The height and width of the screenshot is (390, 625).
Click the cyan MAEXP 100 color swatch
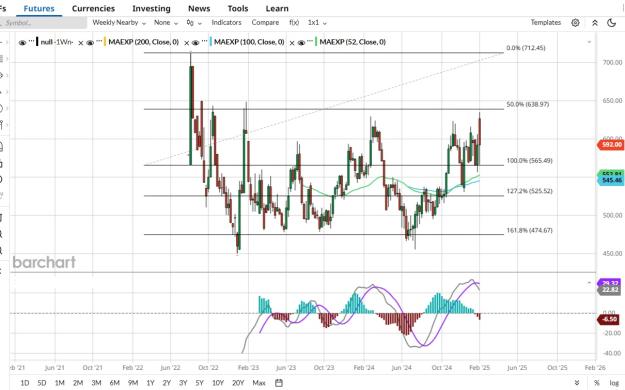point(211,41)
